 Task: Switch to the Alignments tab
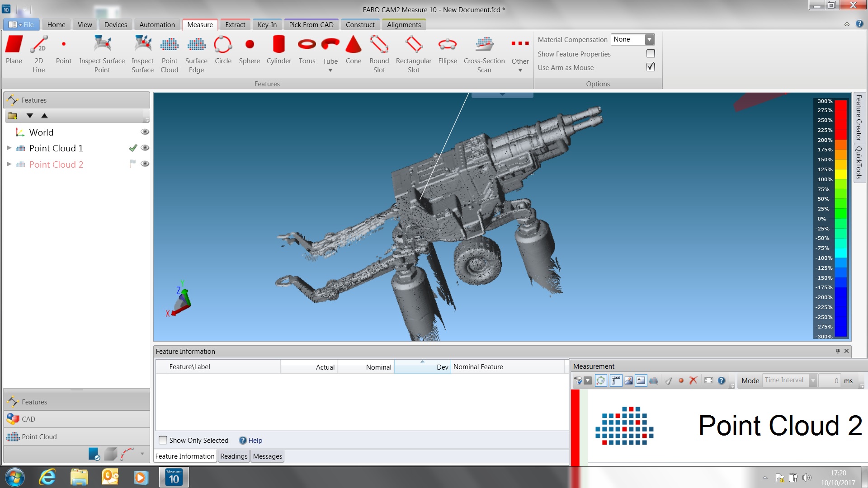point(404,25)
